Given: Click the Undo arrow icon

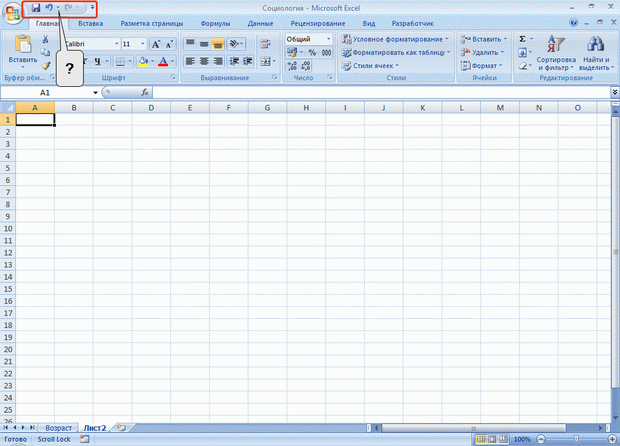Looking at the screenshot, I should (x=49, y=7).
